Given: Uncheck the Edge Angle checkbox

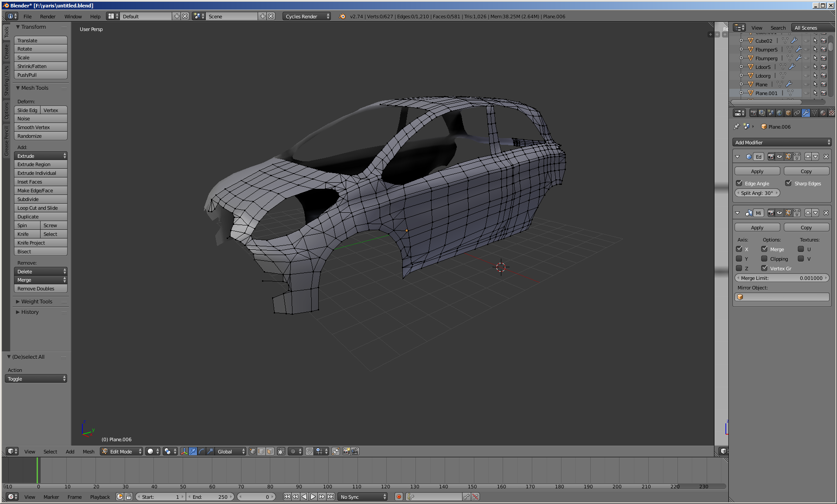Looking at the screenshot, I should coord(739,183).
